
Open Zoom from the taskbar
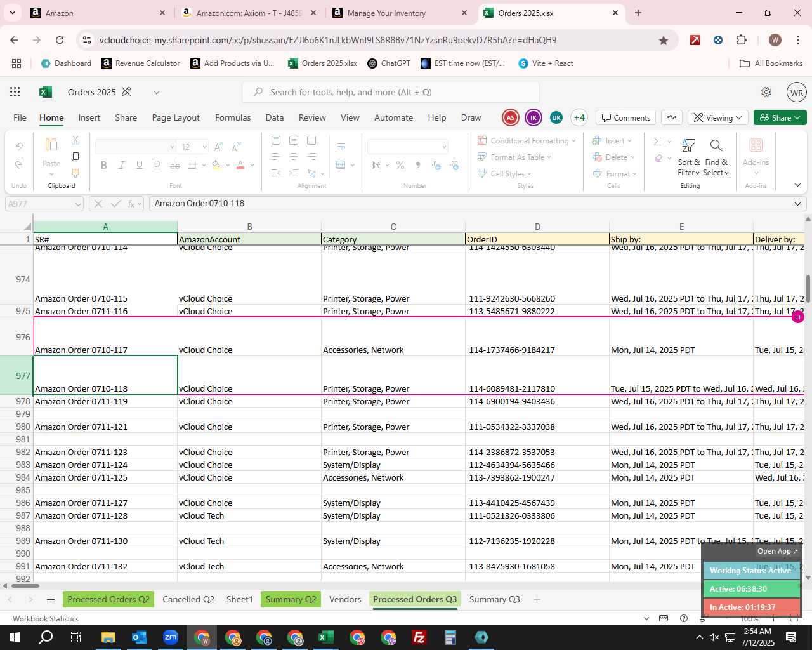tap(171, 637)
